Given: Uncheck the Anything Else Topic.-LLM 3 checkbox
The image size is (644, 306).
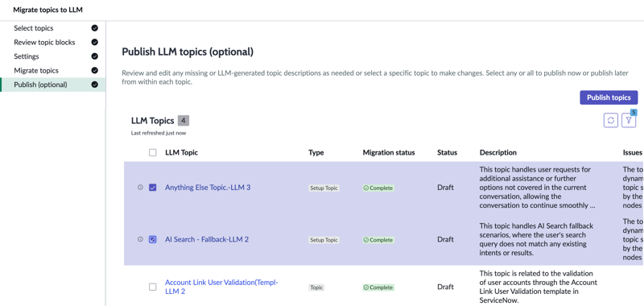Looking at the screenshot, I should (153, 188).
